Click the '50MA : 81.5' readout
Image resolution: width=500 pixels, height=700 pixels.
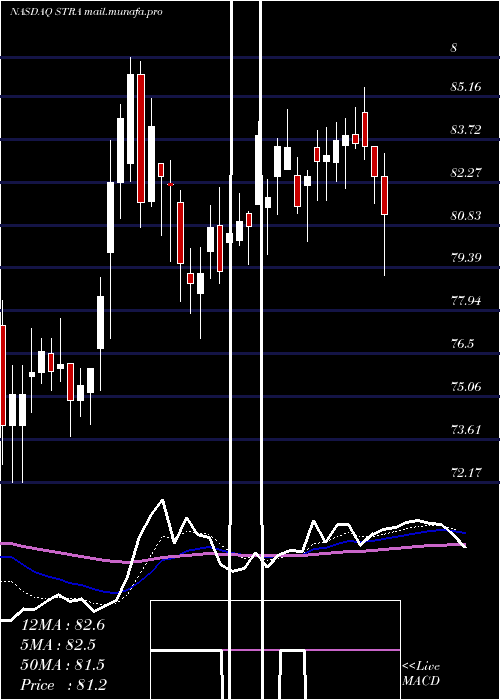coord(62,665)
